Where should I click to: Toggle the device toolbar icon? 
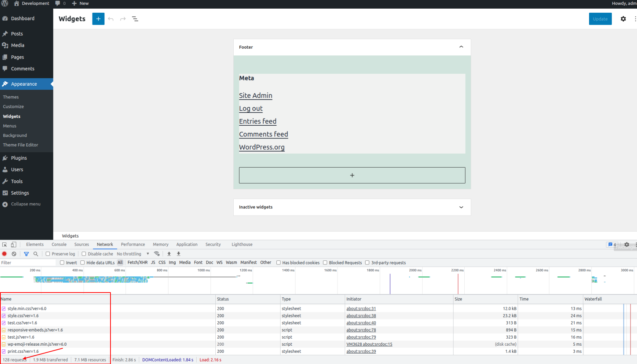coord(13,245)
